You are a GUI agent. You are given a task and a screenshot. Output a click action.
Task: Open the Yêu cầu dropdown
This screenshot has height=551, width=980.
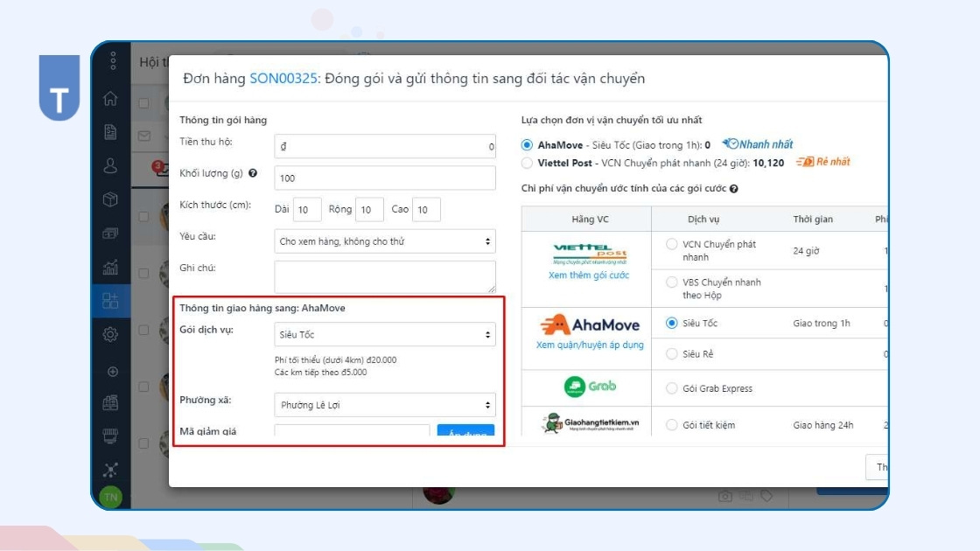[385, 241]
